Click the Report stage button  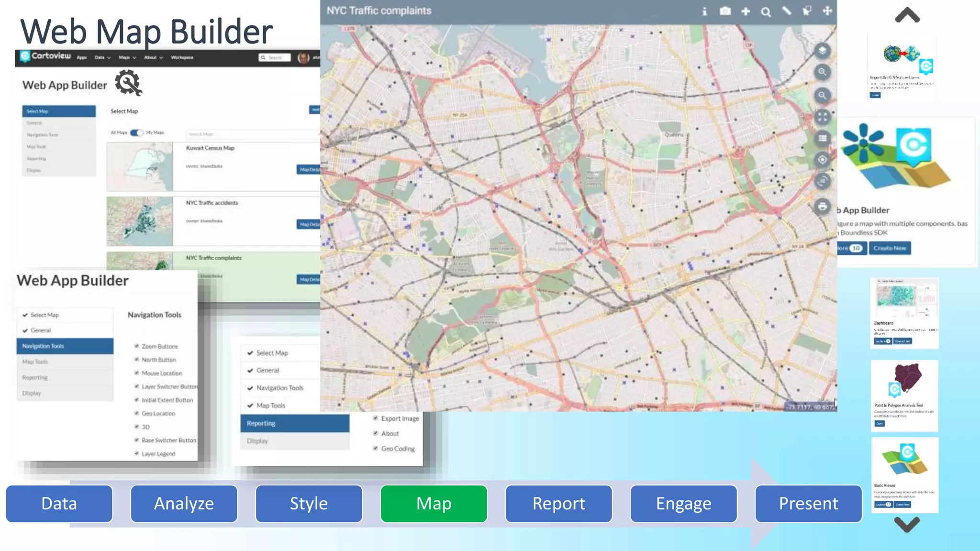tap(558, 504)
